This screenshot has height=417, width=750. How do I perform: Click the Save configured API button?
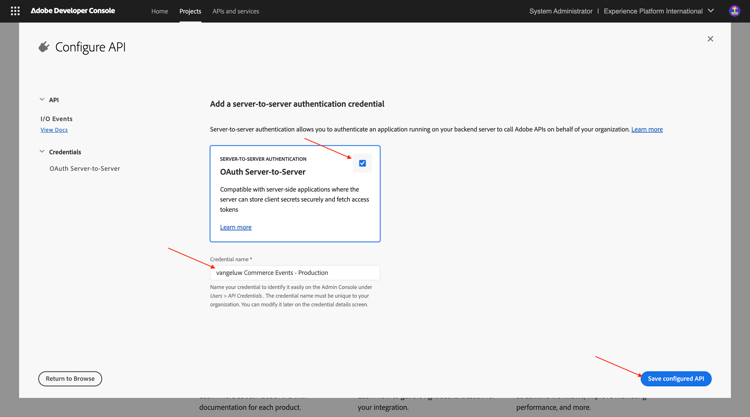[x=676, y=378]
